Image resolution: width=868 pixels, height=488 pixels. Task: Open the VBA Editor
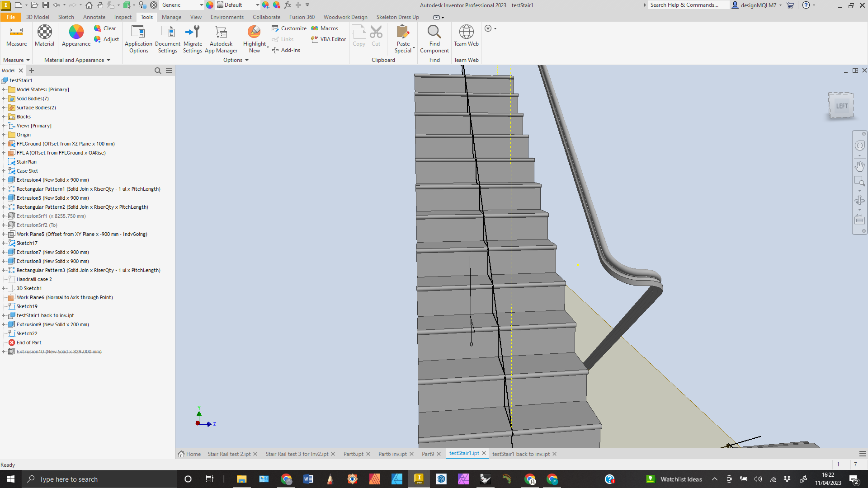(328, 39)
